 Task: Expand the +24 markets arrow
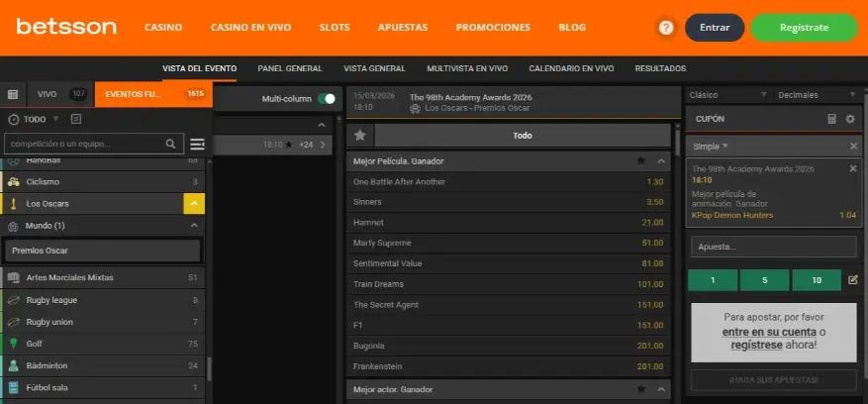(x=323, y=145)
